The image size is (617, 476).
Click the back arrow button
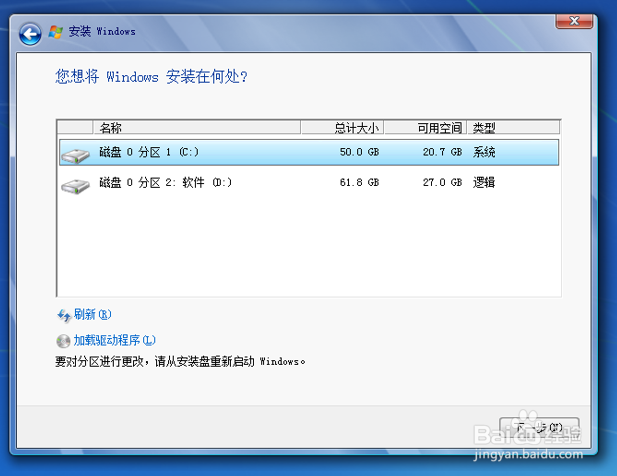coord(30,34)
